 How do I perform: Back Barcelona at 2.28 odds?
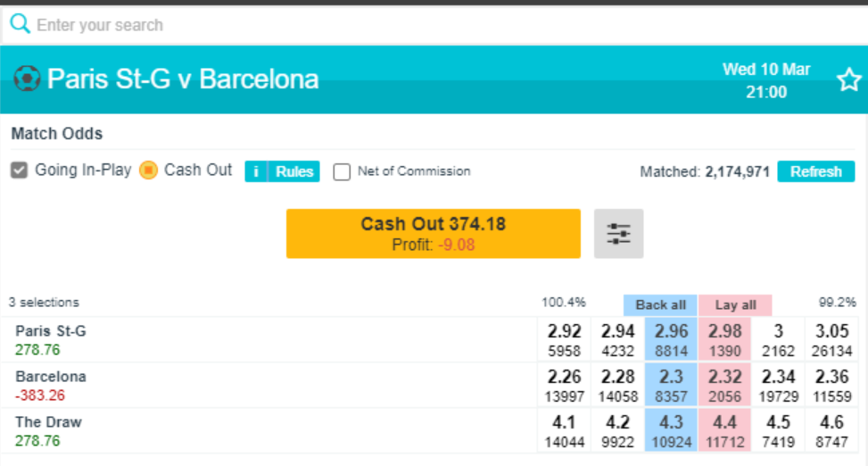(618, 386)
